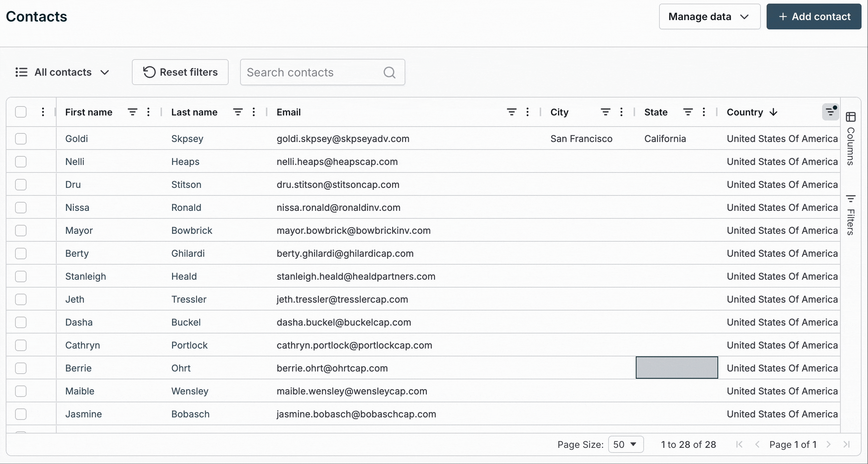Viewport: 868px width, 464px height.
Task: Click the Add contact button
Action: tap(814, 16)
